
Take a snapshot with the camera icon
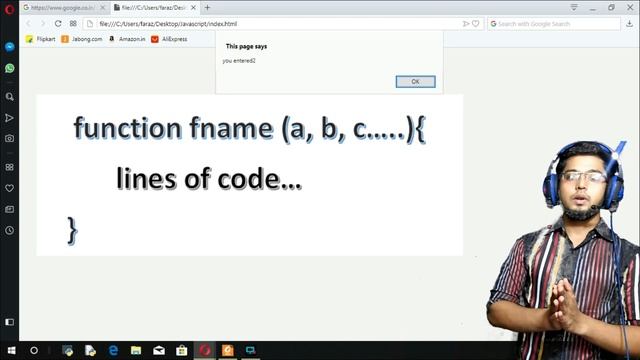pyautogui.click(x=9, y=138)
